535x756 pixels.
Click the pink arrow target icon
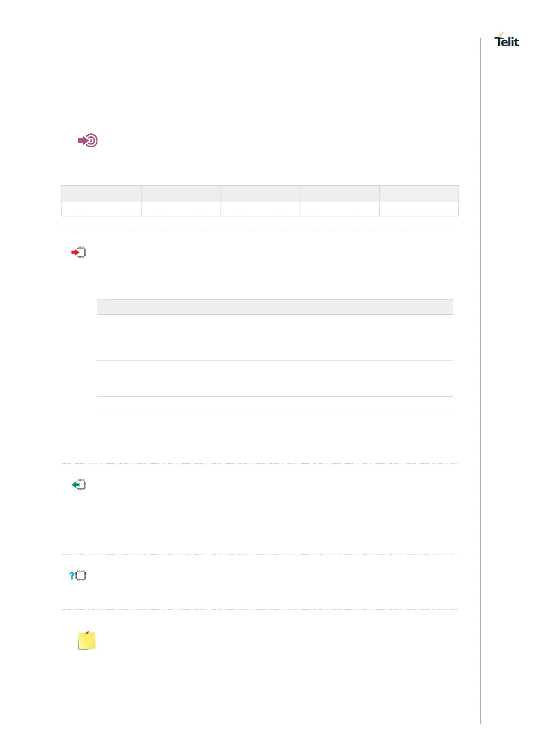point(88,141)
